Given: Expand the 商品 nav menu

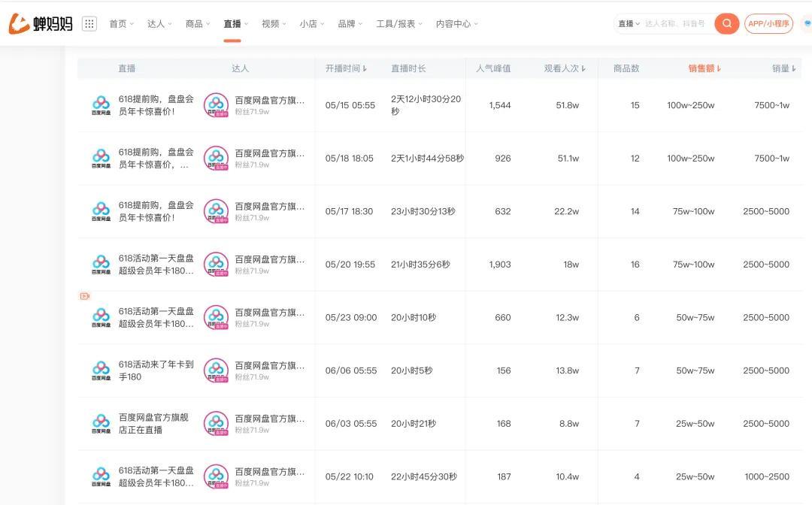Looking at the screenshot, I should click(197, 24).
